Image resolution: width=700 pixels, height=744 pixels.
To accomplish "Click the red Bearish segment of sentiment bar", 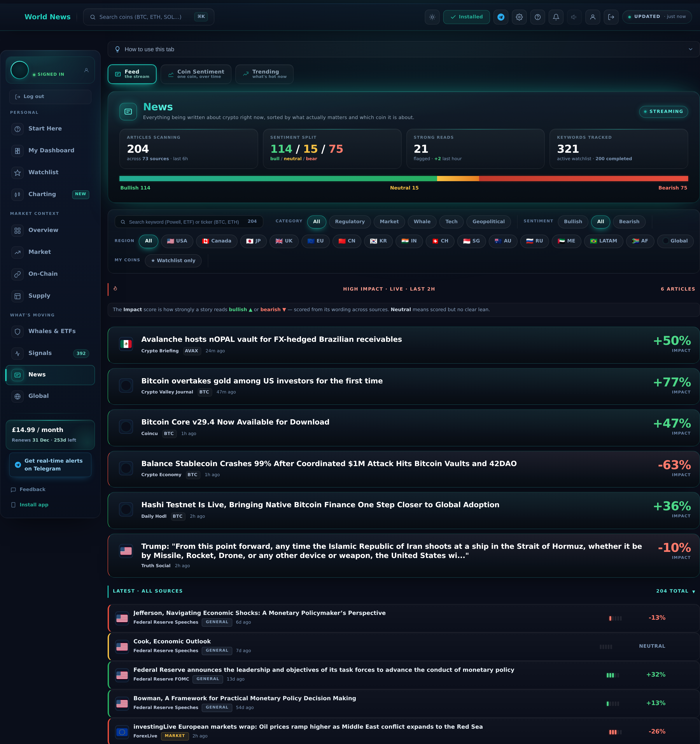I will click(x=583, y=179).
